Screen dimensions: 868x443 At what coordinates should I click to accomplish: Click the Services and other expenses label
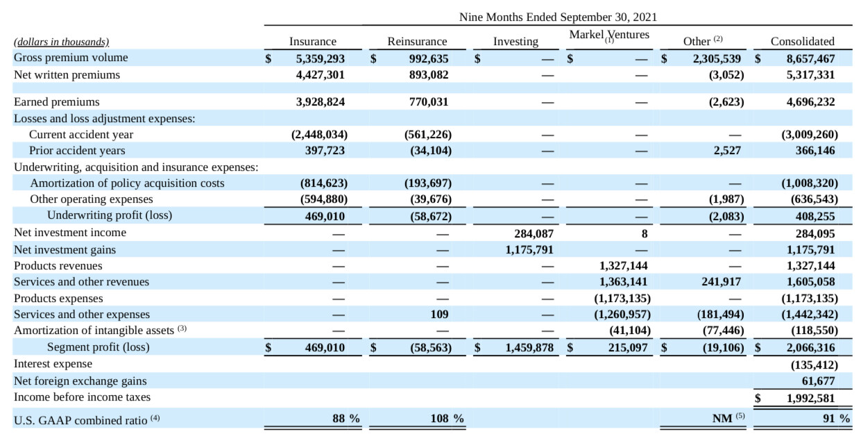[x=82, y=315]
